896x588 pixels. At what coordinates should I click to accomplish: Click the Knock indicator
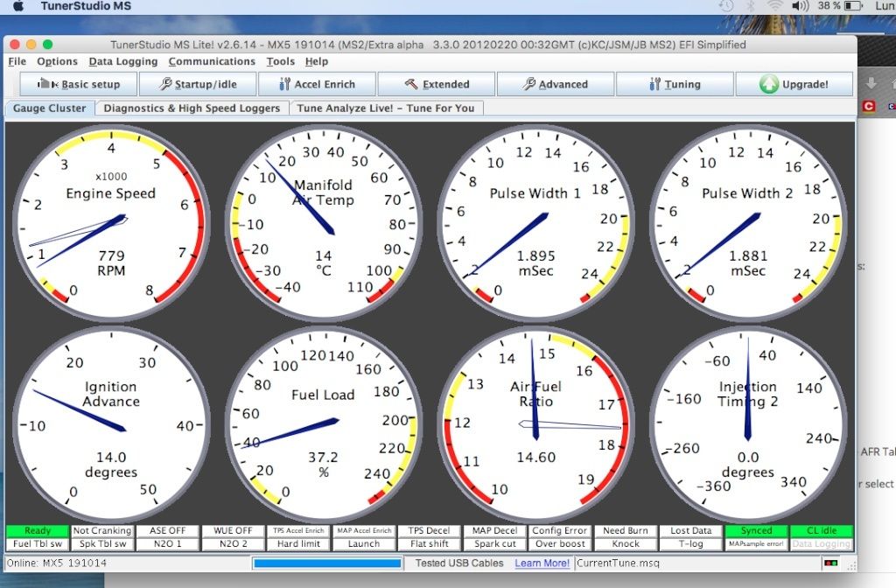click(626, 544)
